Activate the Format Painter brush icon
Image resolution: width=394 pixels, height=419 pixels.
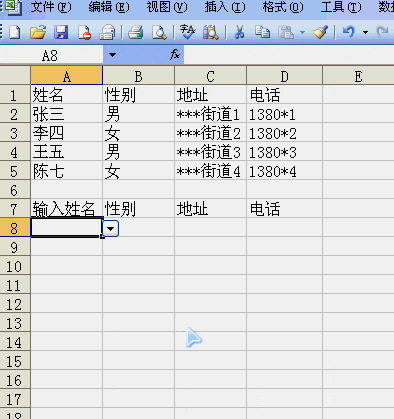tap(320, 32)
